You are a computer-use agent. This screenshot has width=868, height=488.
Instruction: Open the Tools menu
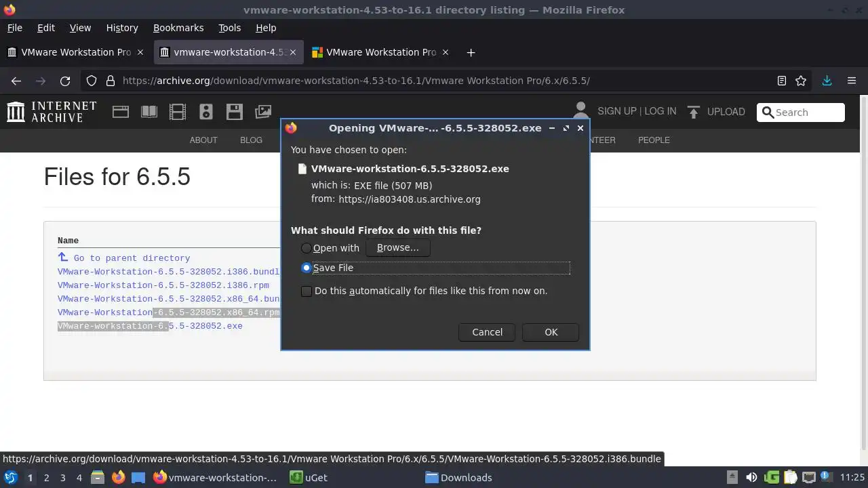point(229,28)
